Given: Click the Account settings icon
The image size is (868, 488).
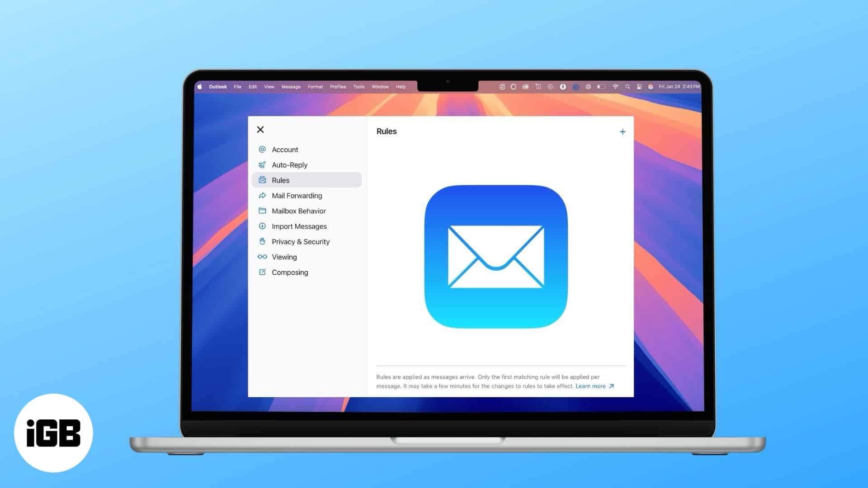Looking at the screenshot, I should pyautogui.click(x=262, y=150).
